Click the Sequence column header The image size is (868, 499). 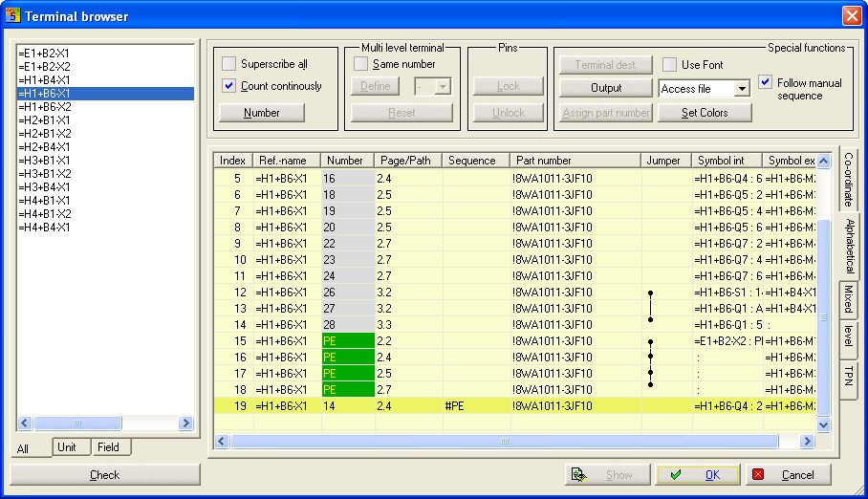pyautogui.click(x=476, y=161)
